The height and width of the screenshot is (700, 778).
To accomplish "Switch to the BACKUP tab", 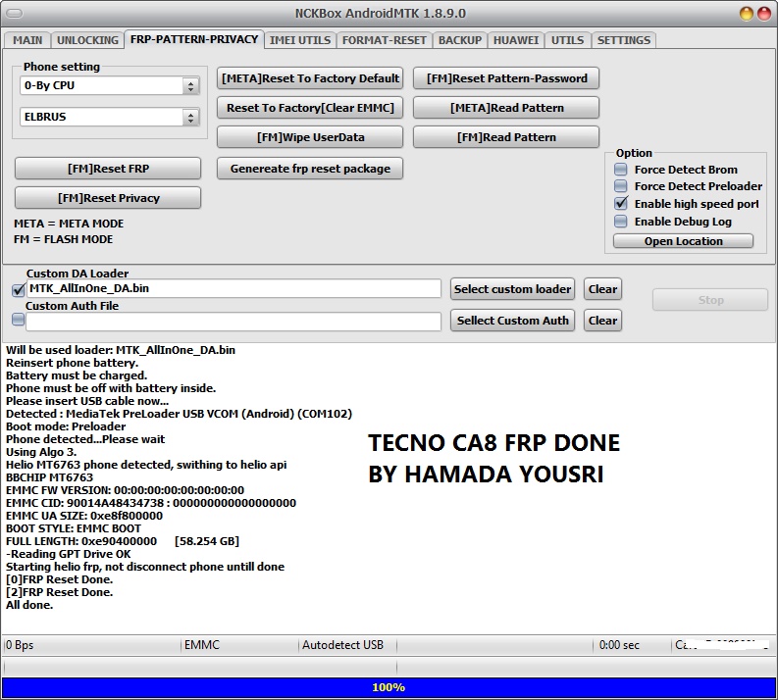I will coord(460,40).
